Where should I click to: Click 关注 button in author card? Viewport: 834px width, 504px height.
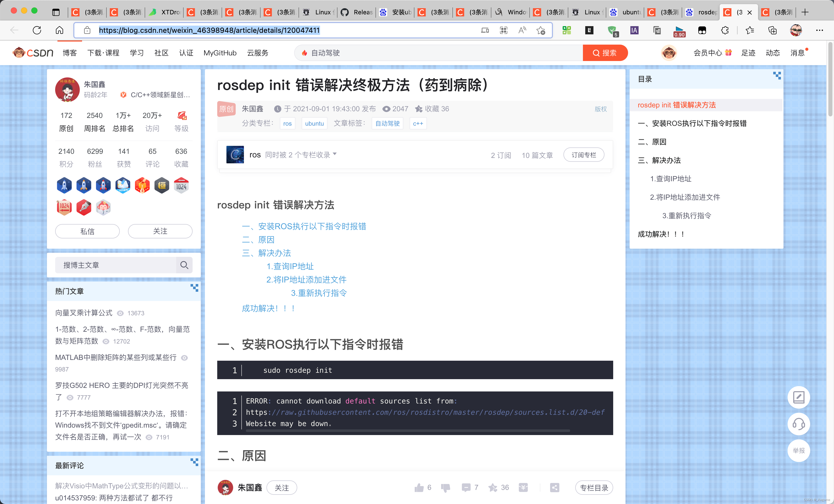pos(160,231)
